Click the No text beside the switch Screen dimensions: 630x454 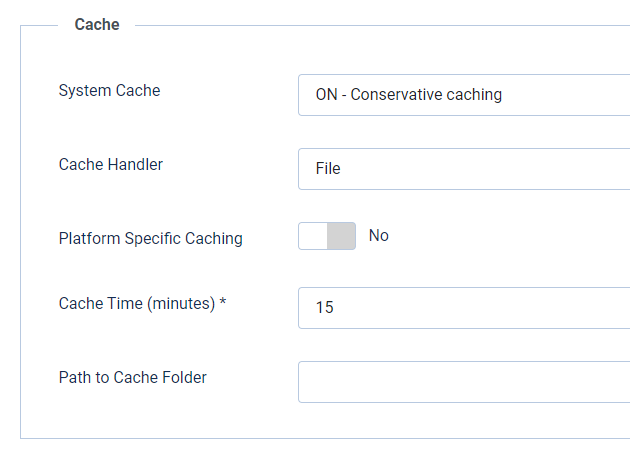379,236
